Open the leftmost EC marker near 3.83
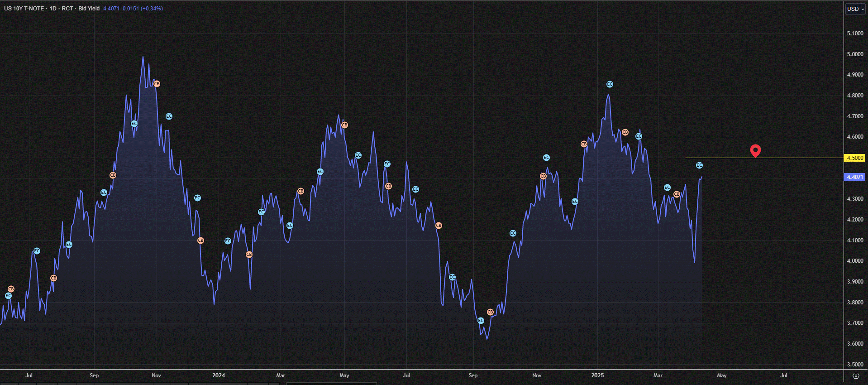Screen dimensions: 868x385 (x=8, y=296)
